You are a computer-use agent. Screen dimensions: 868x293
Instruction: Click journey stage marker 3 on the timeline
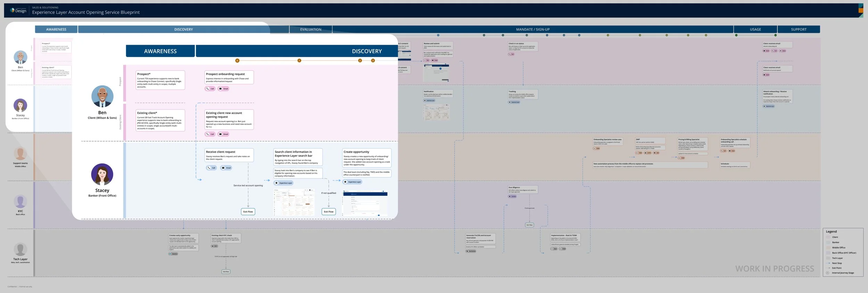point(373,61)
